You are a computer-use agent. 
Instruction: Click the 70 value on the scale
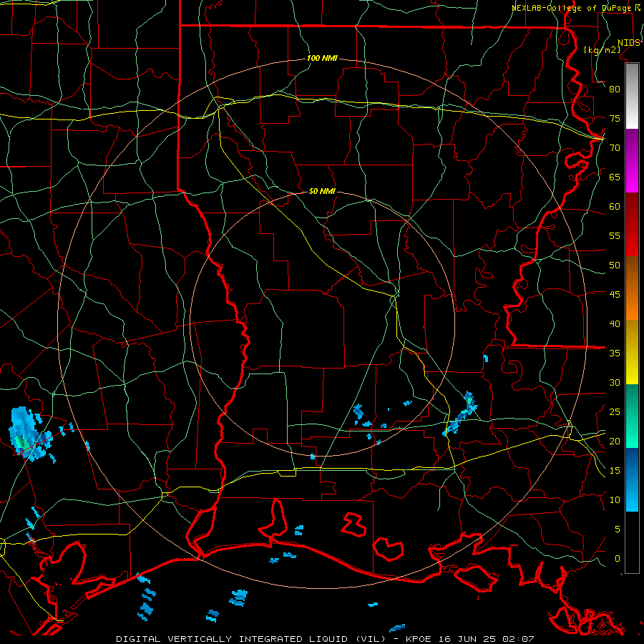(615, 148)
